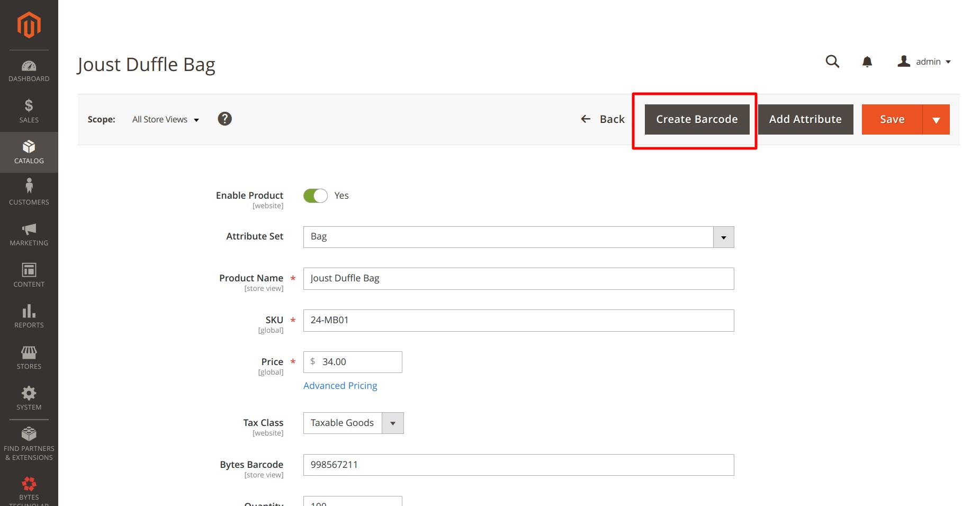Open the Sales dollar icon menu
The image size is (980, 506).
(x=29, y=105)
